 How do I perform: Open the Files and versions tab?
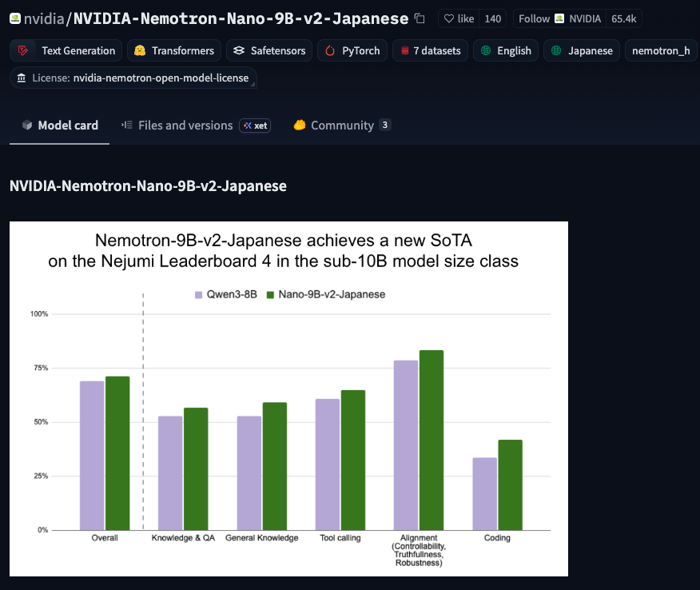pos(196,125)
